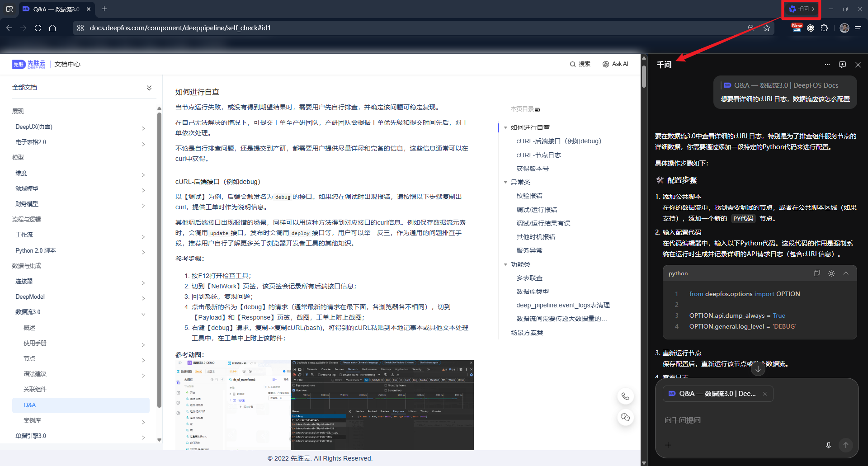
Task: Open the 单据引擎3.0 sidebar item
Action: 31,436
